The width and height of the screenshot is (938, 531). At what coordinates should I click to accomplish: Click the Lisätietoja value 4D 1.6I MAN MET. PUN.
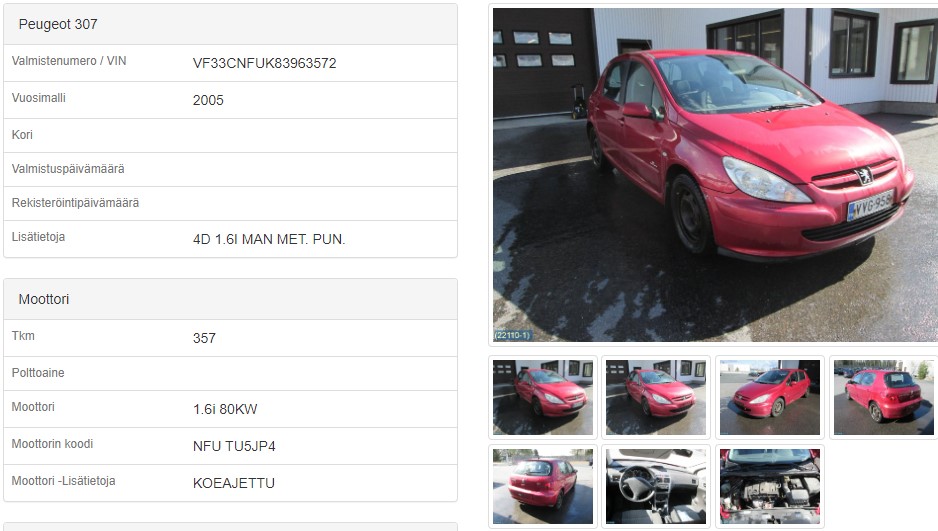click(x=269, y=239)
